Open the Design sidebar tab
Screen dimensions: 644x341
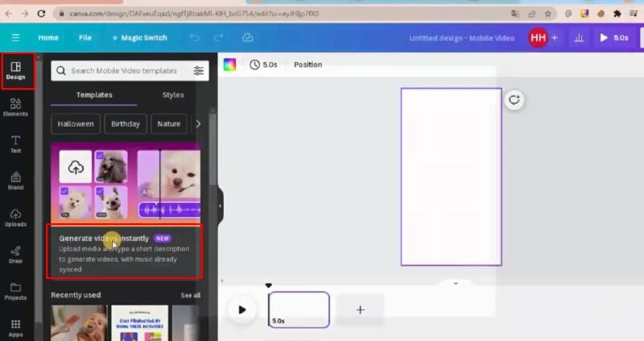[15, 71]
